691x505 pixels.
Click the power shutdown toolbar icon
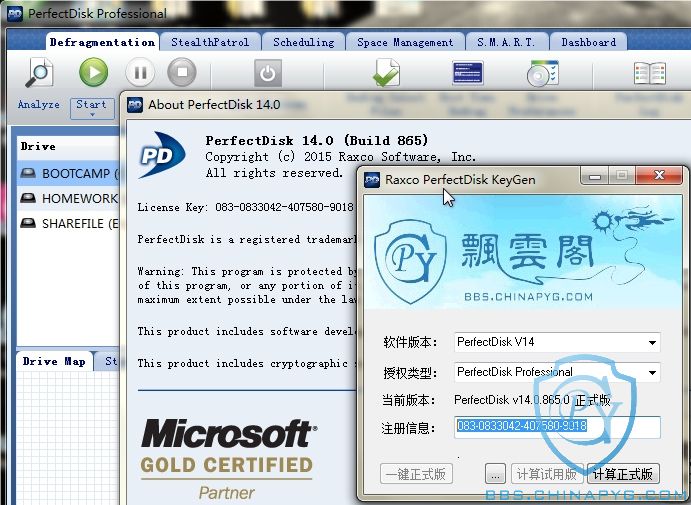click(267, 73)
